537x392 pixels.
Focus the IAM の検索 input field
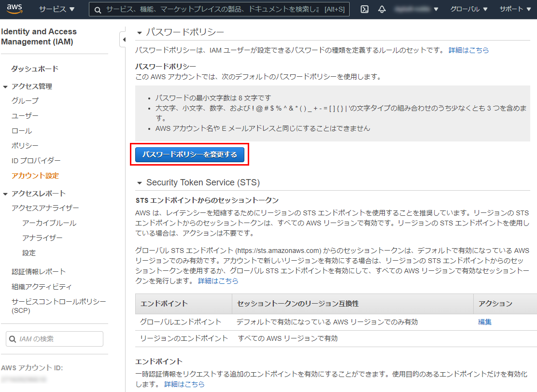pyautogui.click(x=55, y=339)
